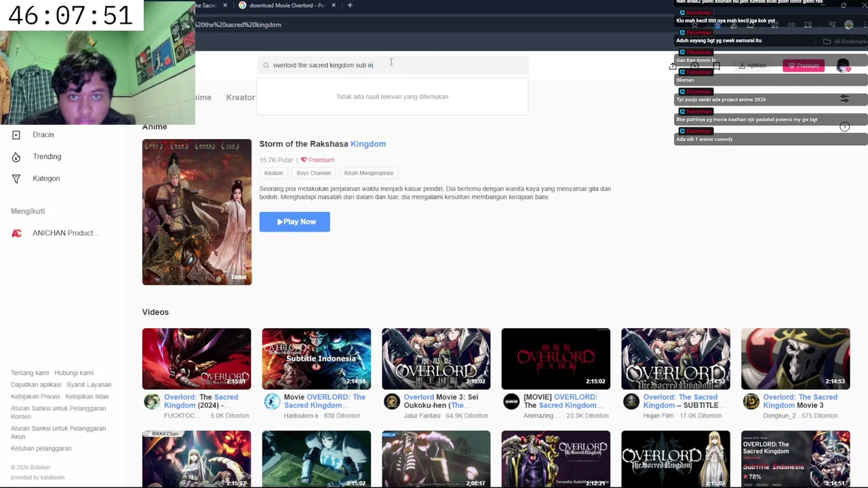Click the ANICHAN Product channel logo
Viewport: 868px width, 488px height.
coord(17,233)
